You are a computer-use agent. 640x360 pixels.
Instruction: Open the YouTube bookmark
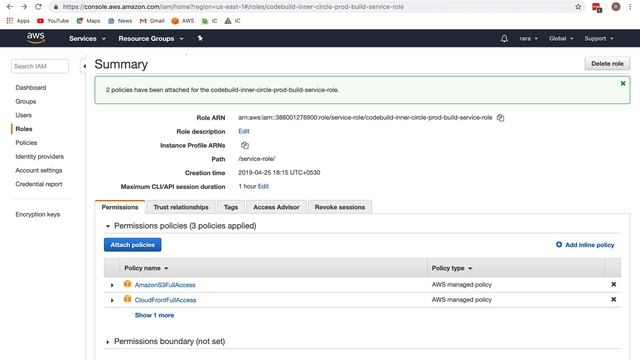[53, 21]
